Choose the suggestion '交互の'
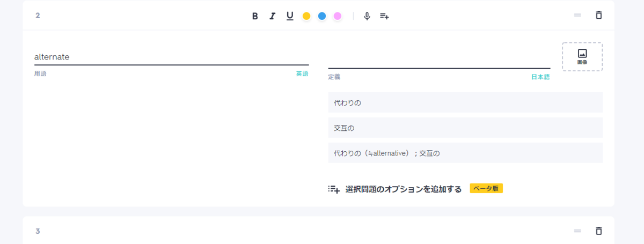The image size is (644, 244). 465,128
